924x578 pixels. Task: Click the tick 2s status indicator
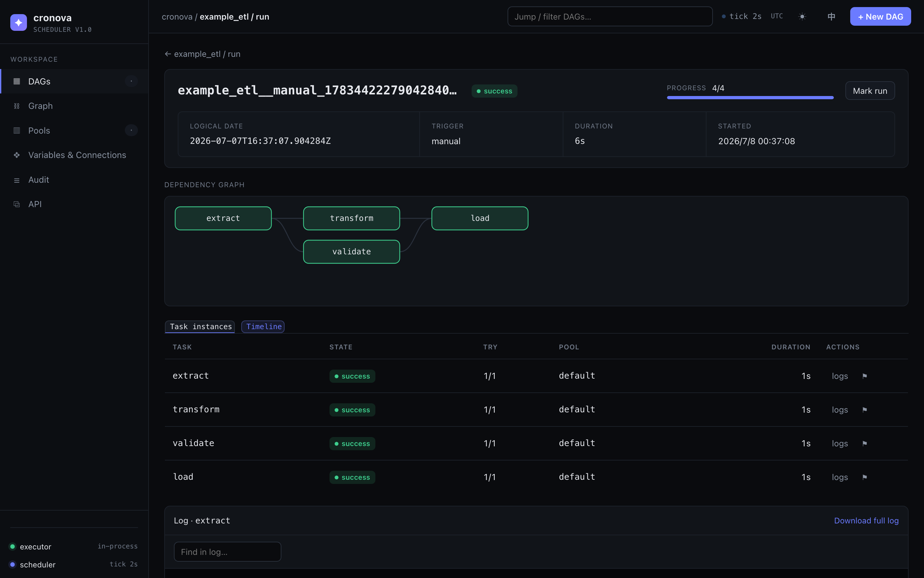[741, 16]
